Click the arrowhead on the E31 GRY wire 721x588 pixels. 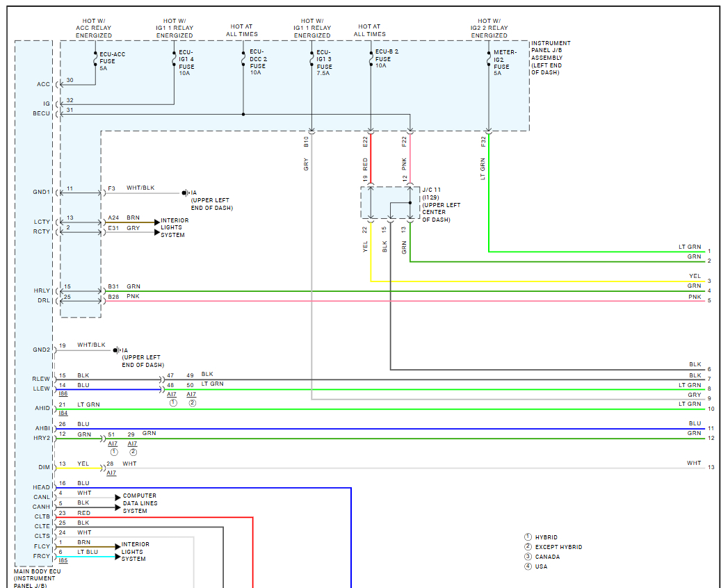(157, 232)
